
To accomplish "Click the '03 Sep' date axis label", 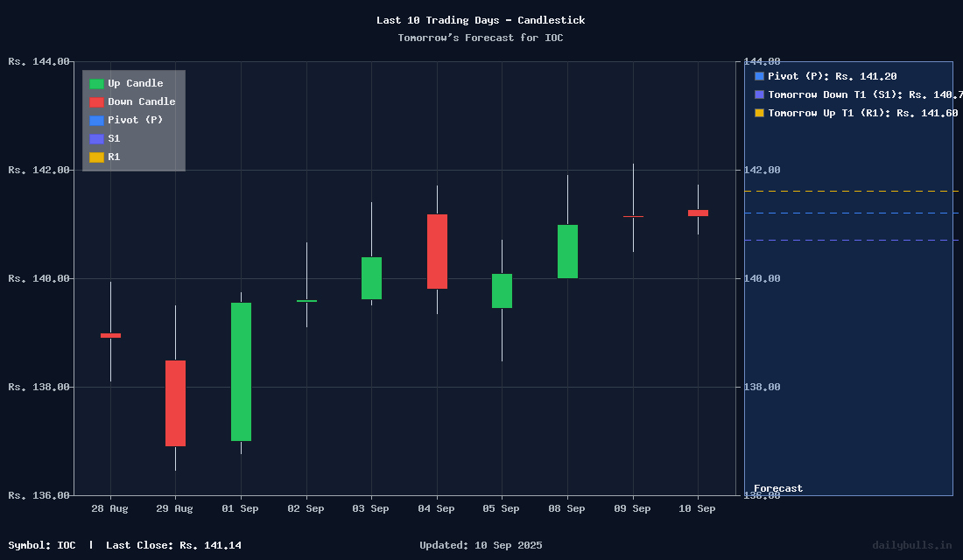I will (x=371, y=508).
